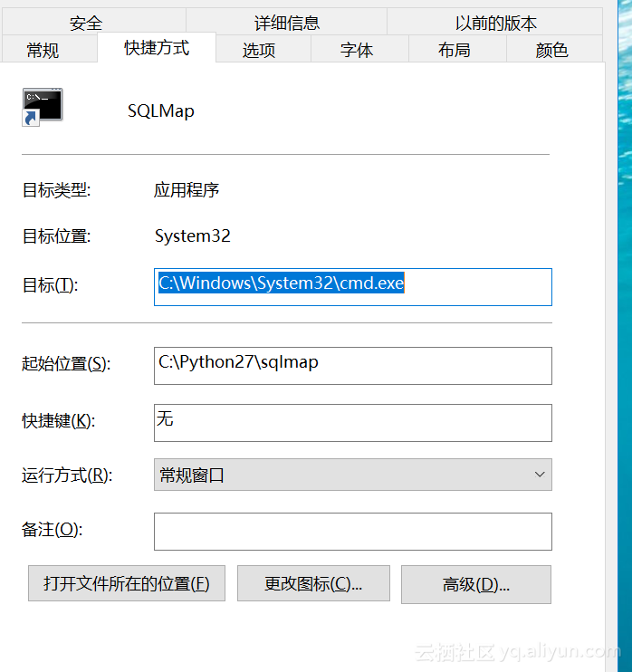Open the 选项 tab

263,50
